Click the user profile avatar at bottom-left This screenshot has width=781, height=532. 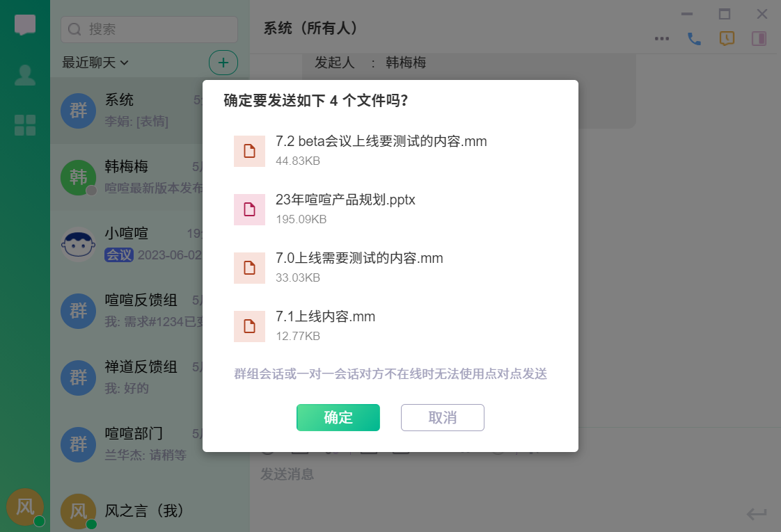click(x=25, y=507)
